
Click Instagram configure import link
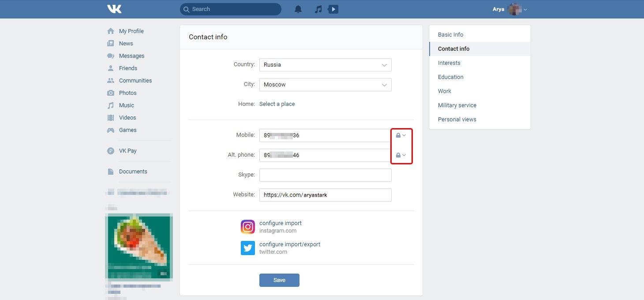tap(281, 223)
